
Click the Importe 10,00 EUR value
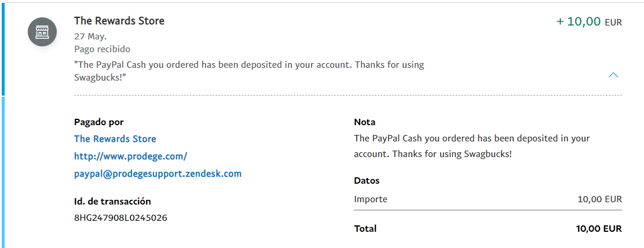[599, 199]
